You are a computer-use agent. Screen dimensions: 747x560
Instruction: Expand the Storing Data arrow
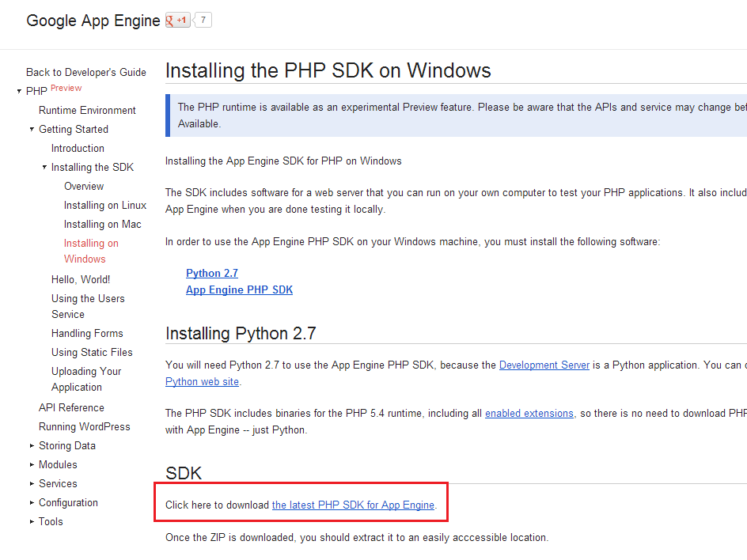[32, 446]
